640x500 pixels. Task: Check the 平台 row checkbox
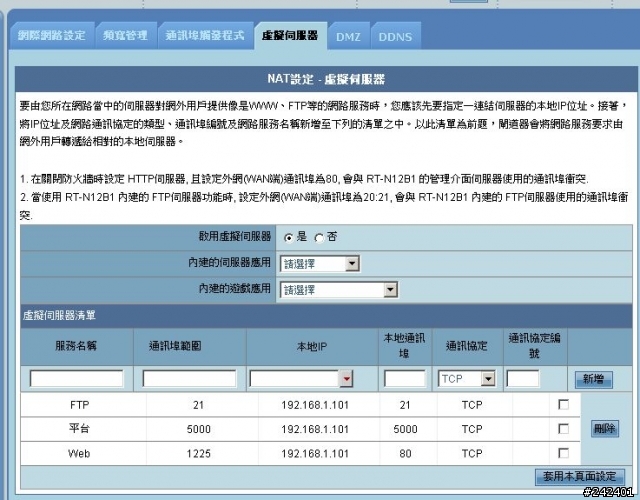point(563,429)
